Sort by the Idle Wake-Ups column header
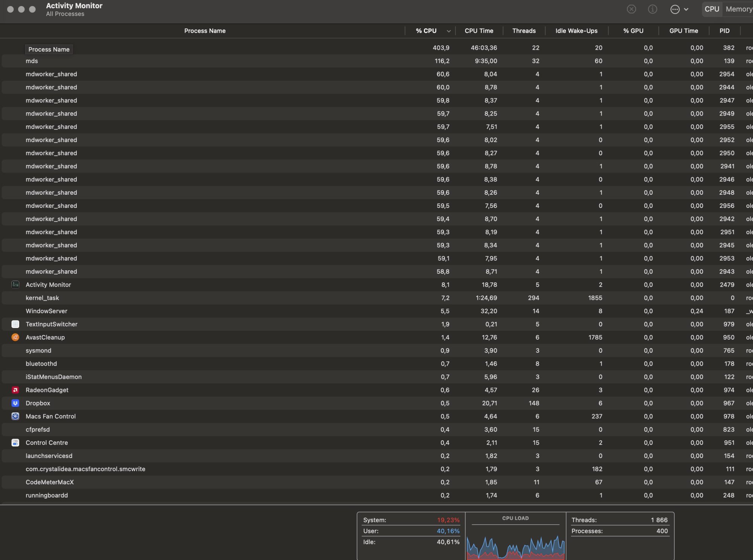This screenshot has height=560, width=753. tap(576, 31)
